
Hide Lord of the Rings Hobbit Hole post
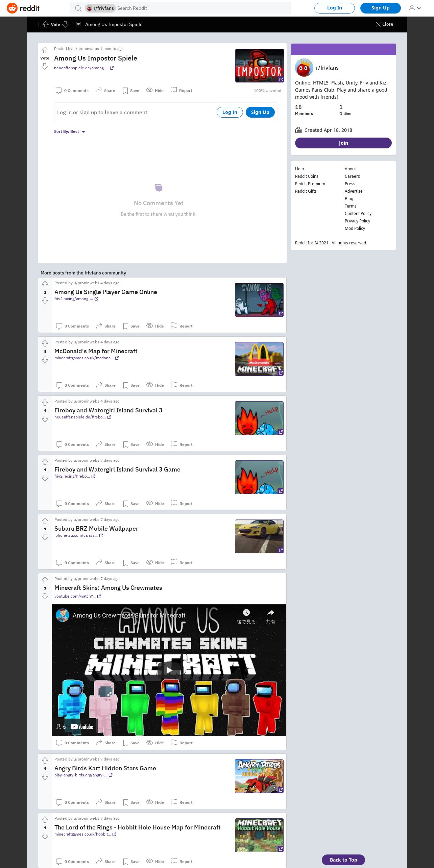click(x=155, y=862)
